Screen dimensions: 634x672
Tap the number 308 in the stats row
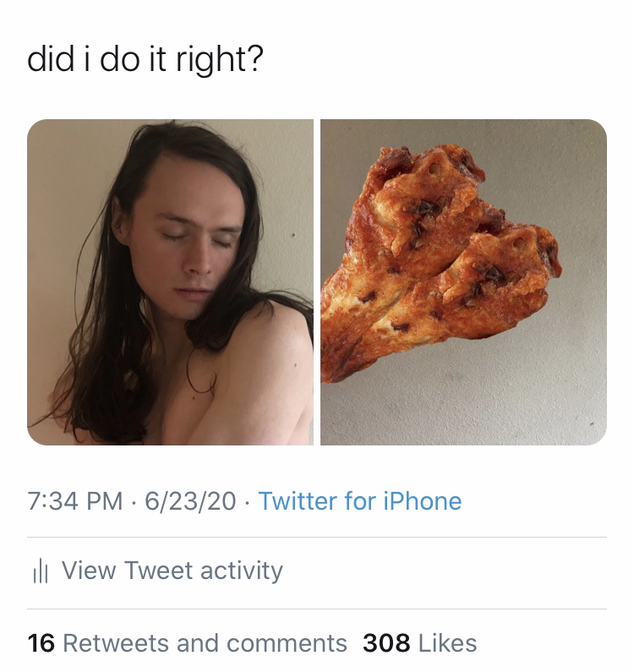(x=386, y=643)
